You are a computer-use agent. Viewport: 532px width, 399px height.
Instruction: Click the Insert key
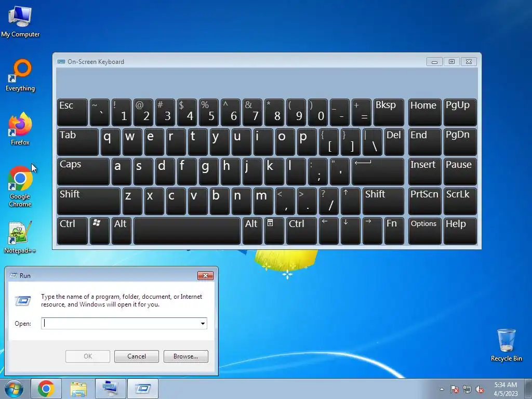(x=425, y=171)
